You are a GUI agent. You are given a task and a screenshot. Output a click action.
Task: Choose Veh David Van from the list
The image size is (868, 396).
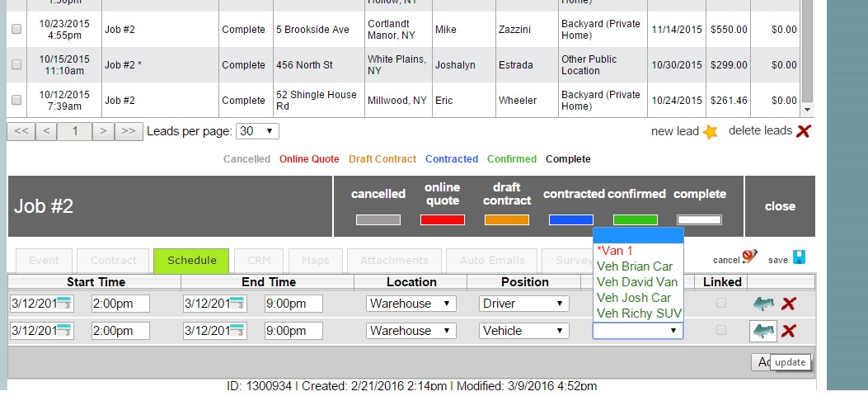point(636,282)
